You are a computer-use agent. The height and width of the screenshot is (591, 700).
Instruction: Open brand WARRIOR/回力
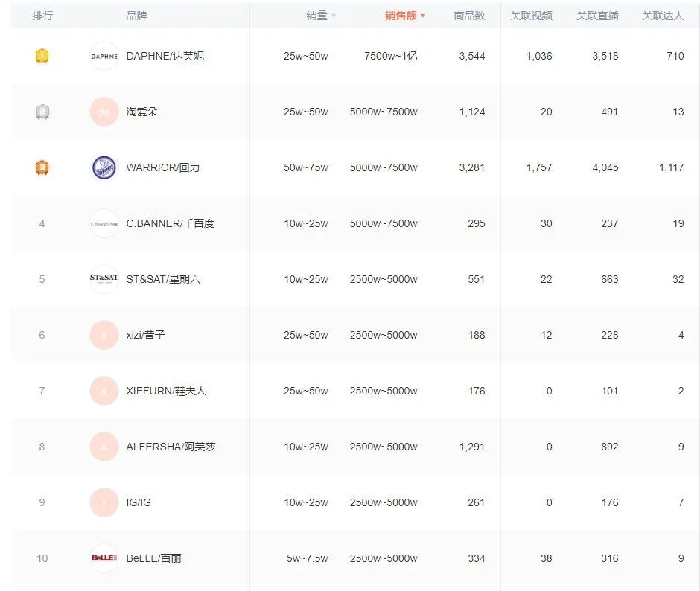click(163, 167)
